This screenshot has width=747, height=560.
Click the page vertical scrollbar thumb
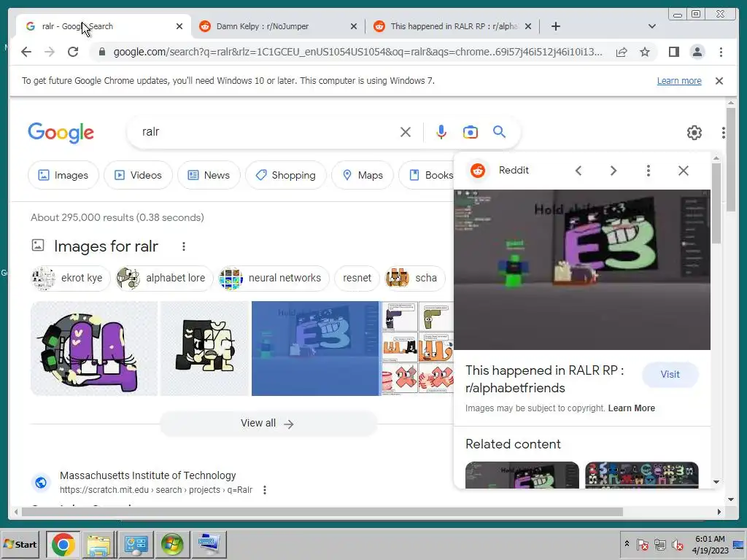tap(731, 160)
